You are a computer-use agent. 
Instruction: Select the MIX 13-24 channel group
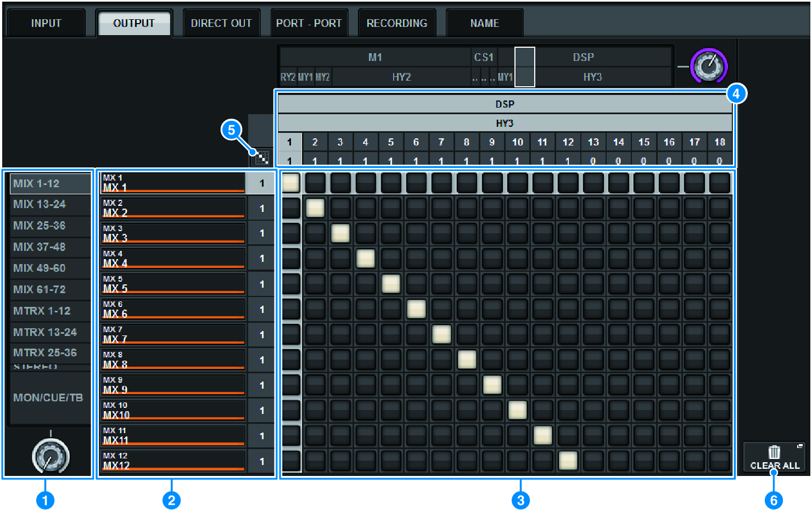pos(50,204)
